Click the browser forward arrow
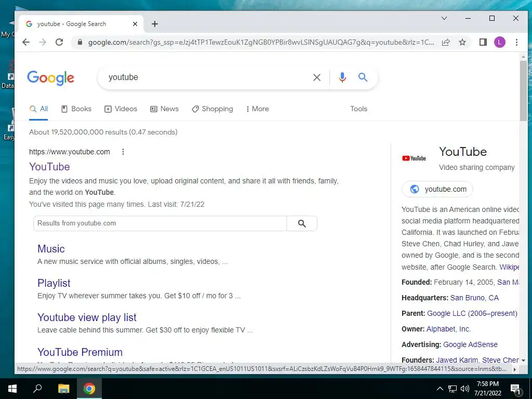The image size is (532, 399). click(43, 42)
